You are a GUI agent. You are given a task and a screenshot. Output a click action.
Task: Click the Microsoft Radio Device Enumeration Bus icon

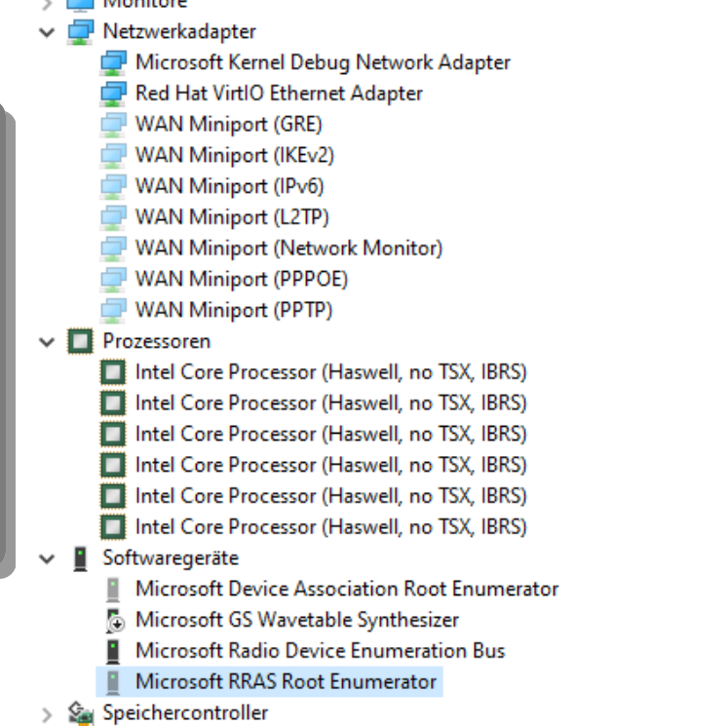click(x=113, y=651)
